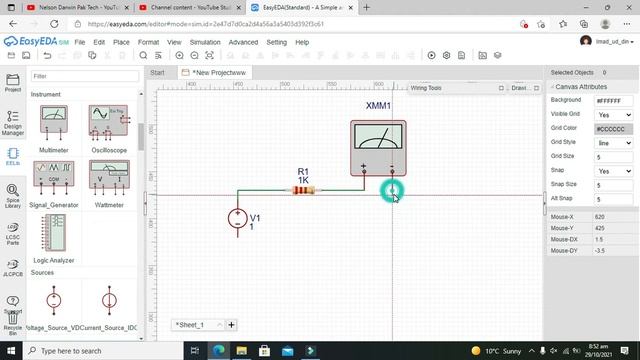Click the Undo toolbar icon

[x=47, y=55]
